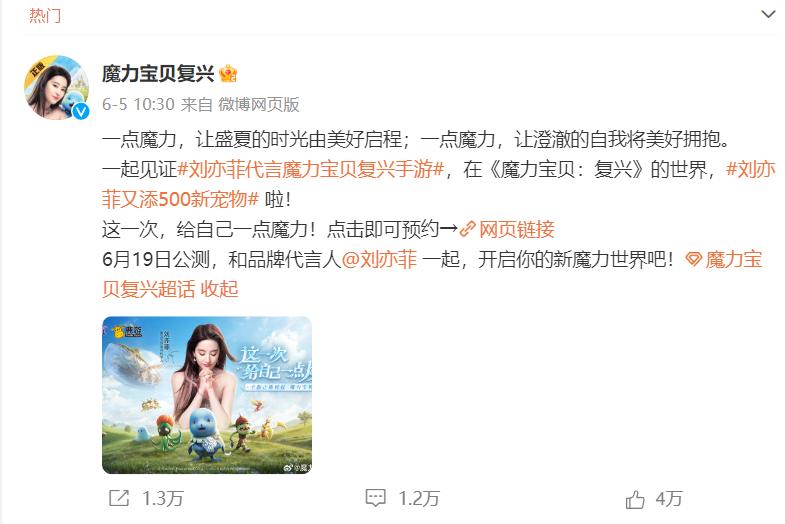
Task: Click the comment bubble icon
Action: tap(375, 498)
